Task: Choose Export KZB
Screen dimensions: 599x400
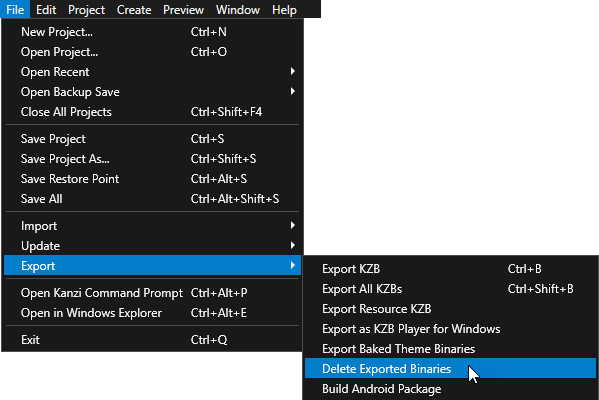Action: point(450,269)
